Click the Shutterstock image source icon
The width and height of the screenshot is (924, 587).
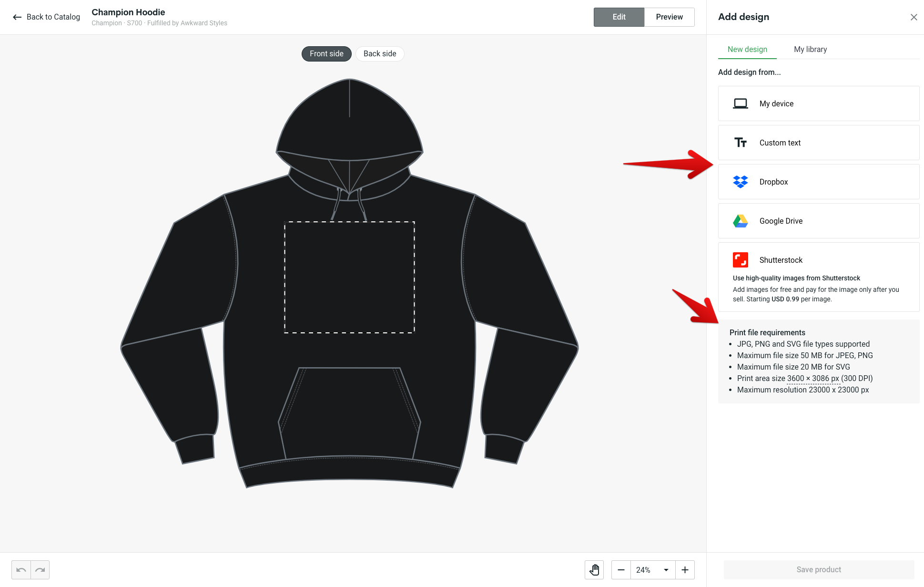point(740,259)
